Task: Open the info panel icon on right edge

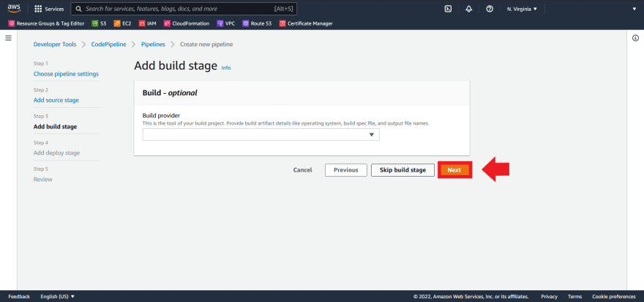Action: (635, 38)
